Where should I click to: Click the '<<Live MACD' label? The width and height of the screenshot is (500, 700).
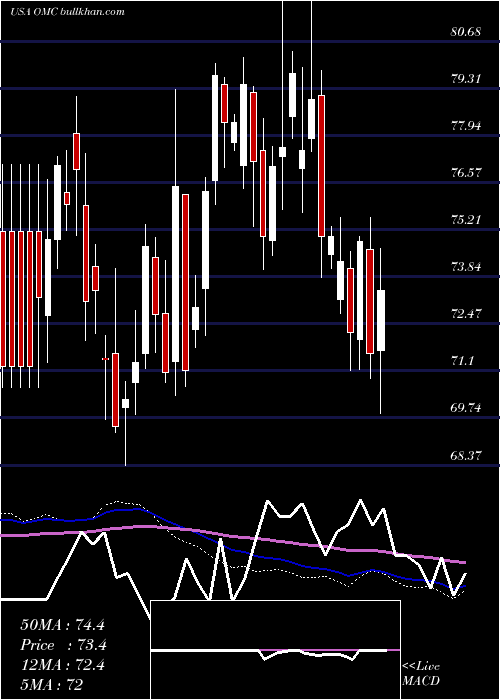point(421,673)
